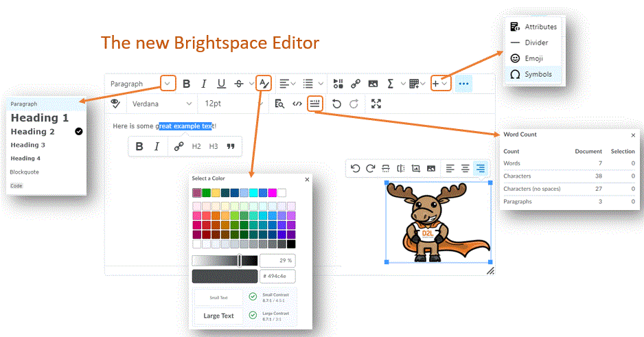
Task: Open the text color picker icon
Action: coord(263,83)
